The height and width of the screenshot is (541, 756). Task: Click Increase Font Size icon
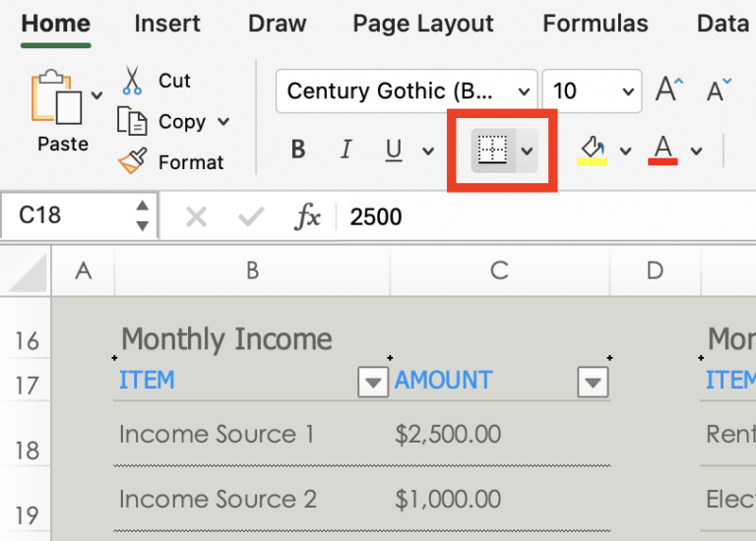tap(669, 90)
